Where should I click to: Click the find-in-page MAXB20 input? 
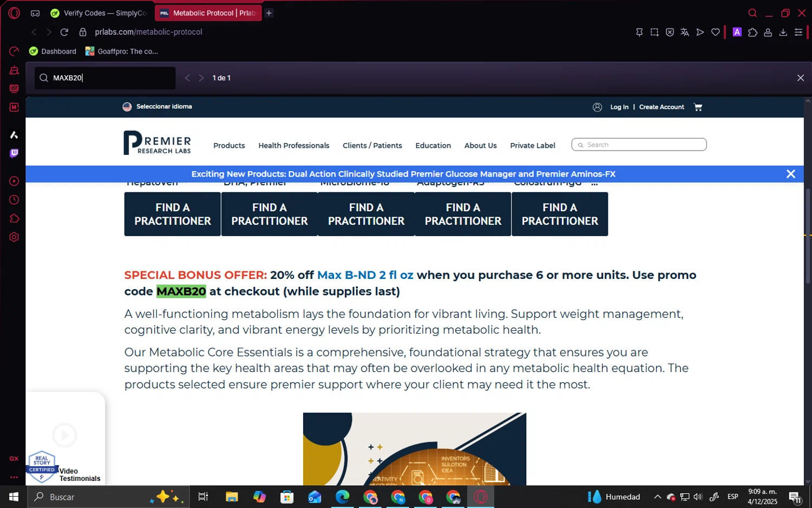[105, 78]
